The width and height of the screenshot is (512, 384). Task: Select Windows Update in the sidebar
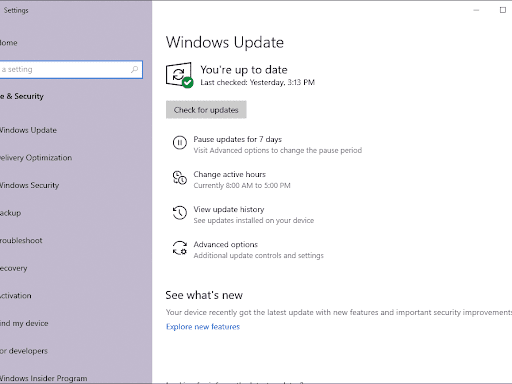tap(28, 130)
